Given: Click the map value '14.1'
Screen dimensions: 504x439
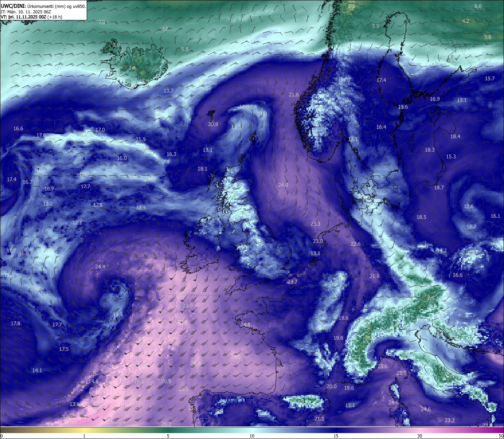Looking at the screenshot, I should [37, 370].
